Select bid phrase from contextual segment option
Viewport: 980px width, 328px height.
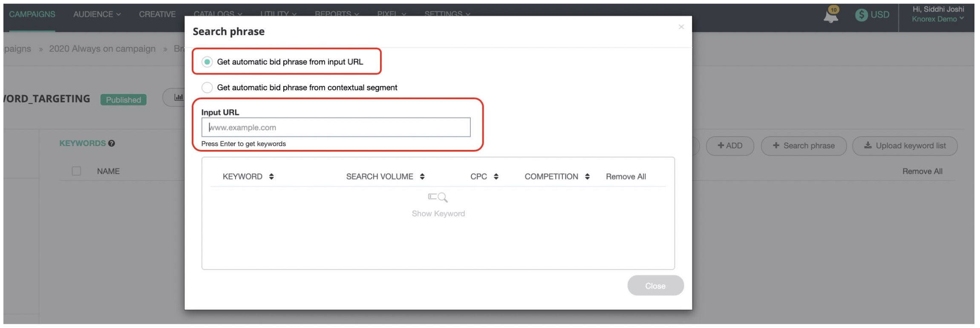coord(207,88)
